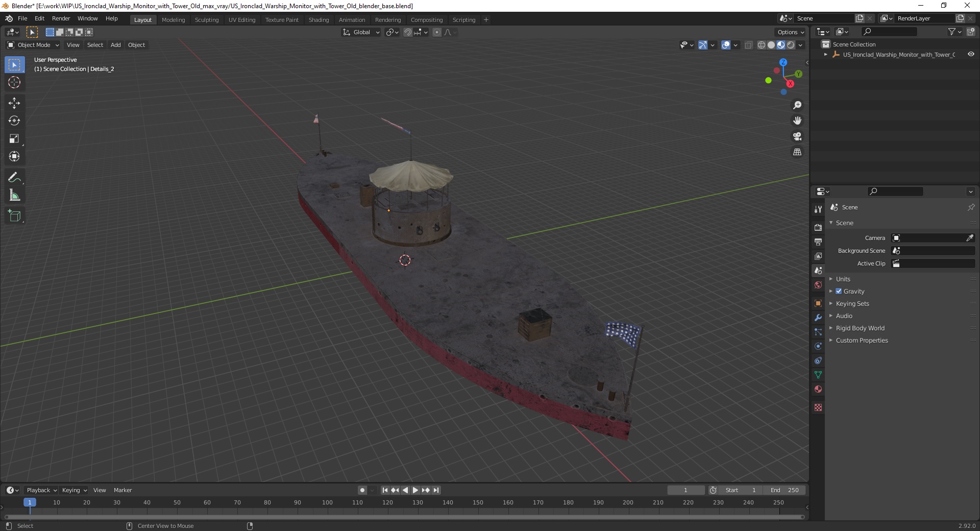Expand US_Ironclad_Warship collection in outliner
This screenshot has height=531, width=980.
pyautogui.click(x=826, y=55)
